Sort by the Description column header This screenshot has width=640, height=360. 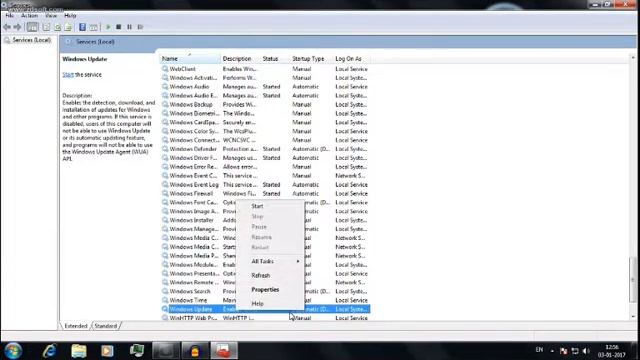[241, 59]
